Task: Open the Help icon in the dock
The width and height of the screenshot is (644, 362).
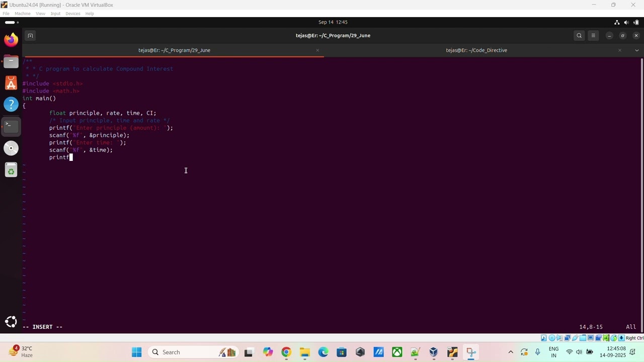Action: [11, 105]
